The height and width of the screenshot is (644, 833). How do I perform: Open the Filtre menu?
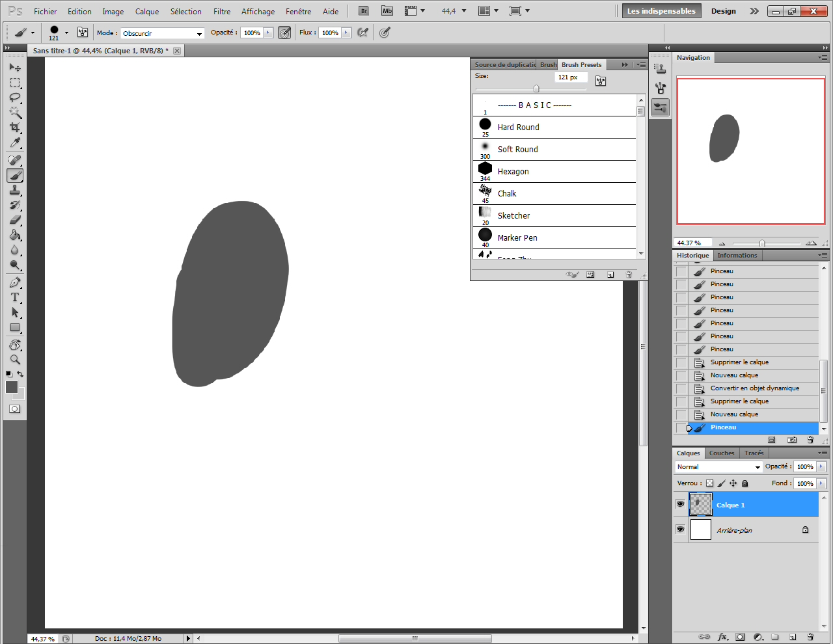pyautogui.click(x=222, y=12)
